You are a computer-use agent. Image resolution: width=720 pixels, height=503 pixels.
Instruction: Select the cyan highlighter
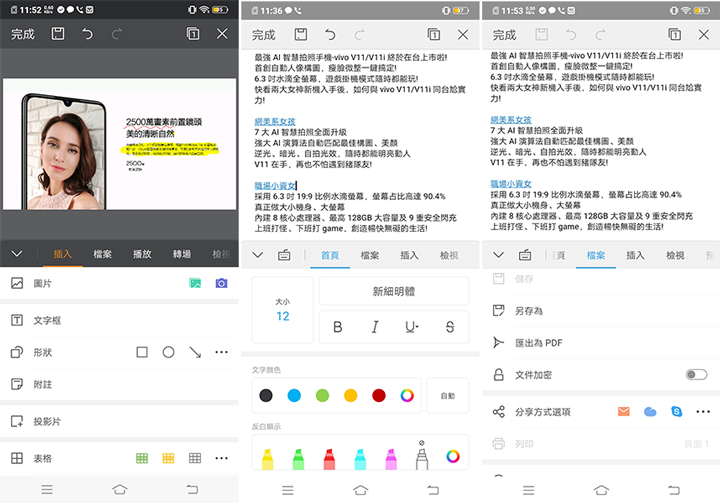coord(360,459)
